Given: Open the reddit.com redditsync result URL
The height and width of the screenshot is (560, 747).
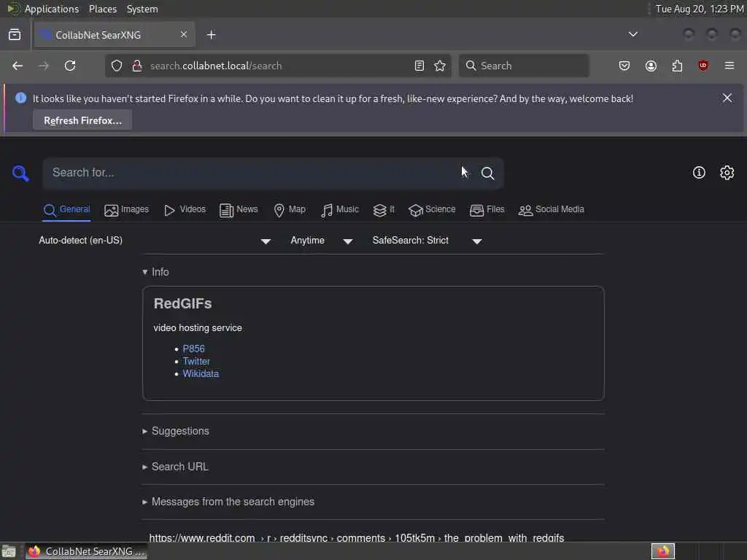Looking at the screenshot, I should pos(356,537).
